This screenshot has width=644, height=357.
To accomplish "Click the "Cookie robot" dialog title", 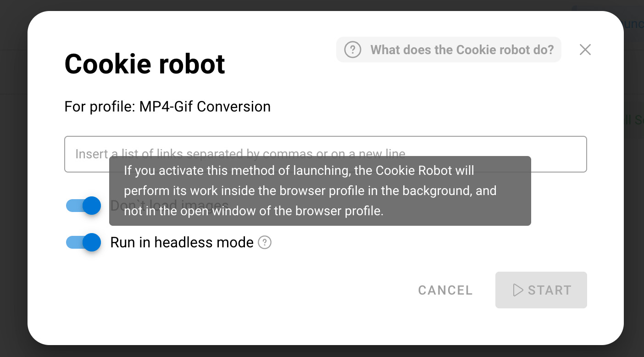I will [x=144, y=64].
